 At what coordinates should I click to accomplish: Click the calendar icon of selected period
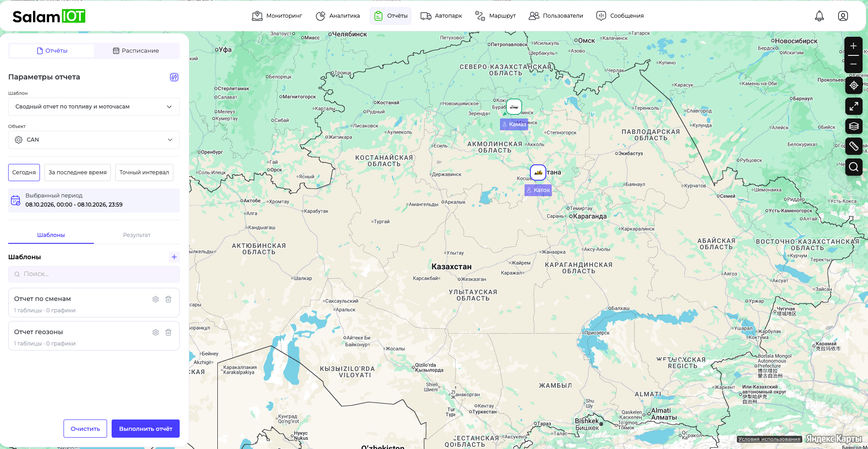point(15,200)
